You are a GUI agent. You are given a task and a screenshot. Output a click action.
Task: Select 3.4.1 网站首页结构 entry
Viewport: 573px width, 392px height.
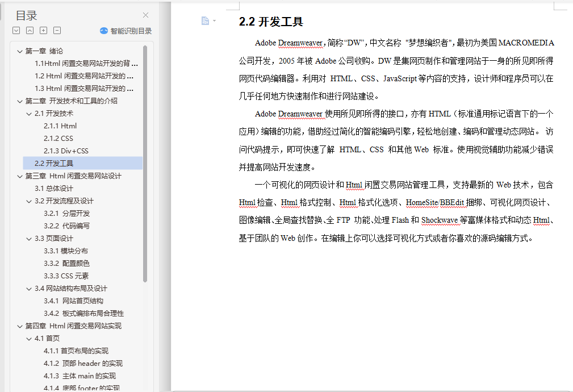73,301
